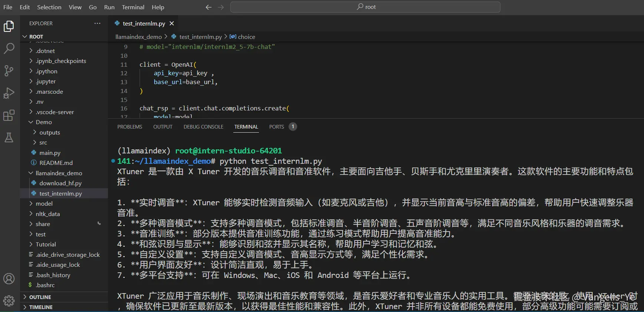Open the View menu
644x312 pixels.
75,7
